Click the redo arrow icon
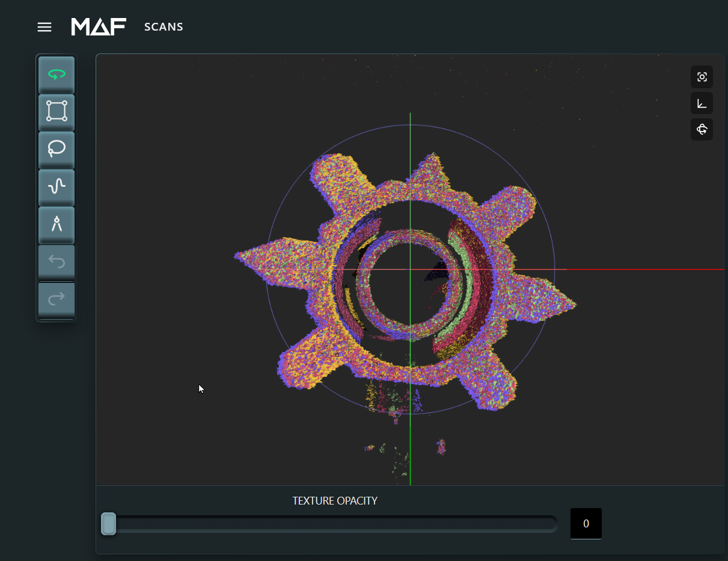 click(x=56, y=299)
